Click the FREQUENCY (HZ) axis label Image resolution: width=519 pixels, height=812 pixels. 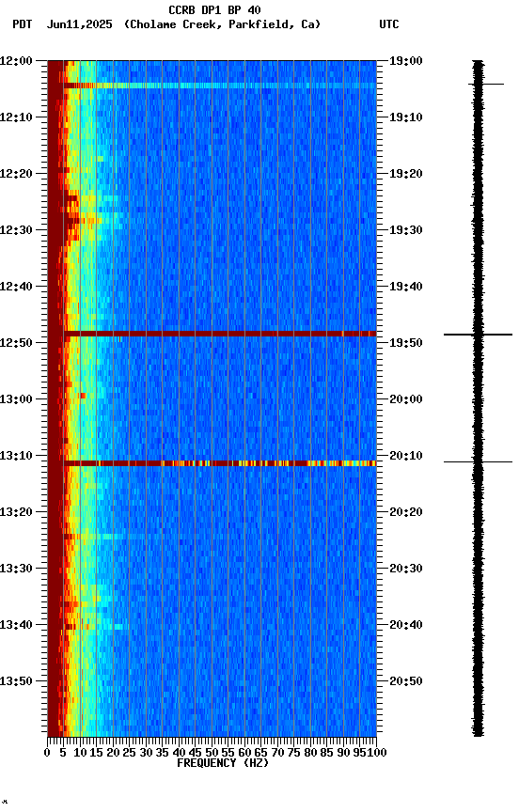coord(223,763)
